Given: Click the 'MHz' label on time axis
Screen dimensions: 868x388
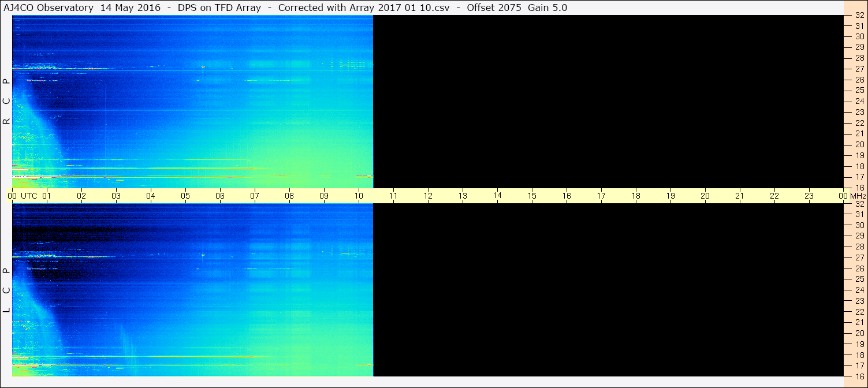Looking at the screenshot, I should (858, 196).
